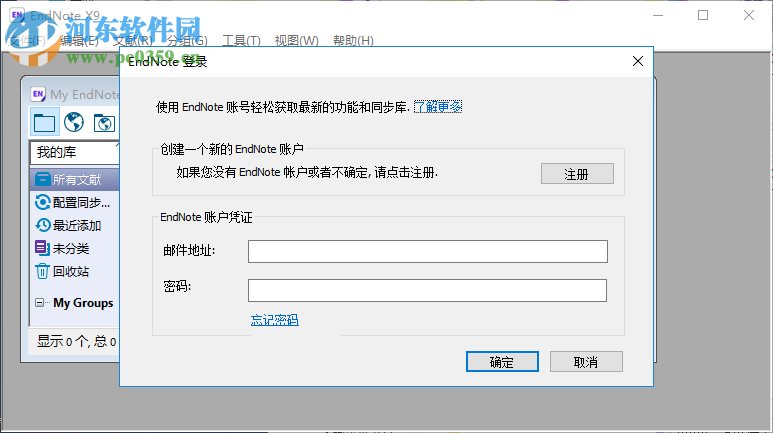Open the 帮助(H) menu
Viewport: 773px width, 433px height.
coord(353,40)
